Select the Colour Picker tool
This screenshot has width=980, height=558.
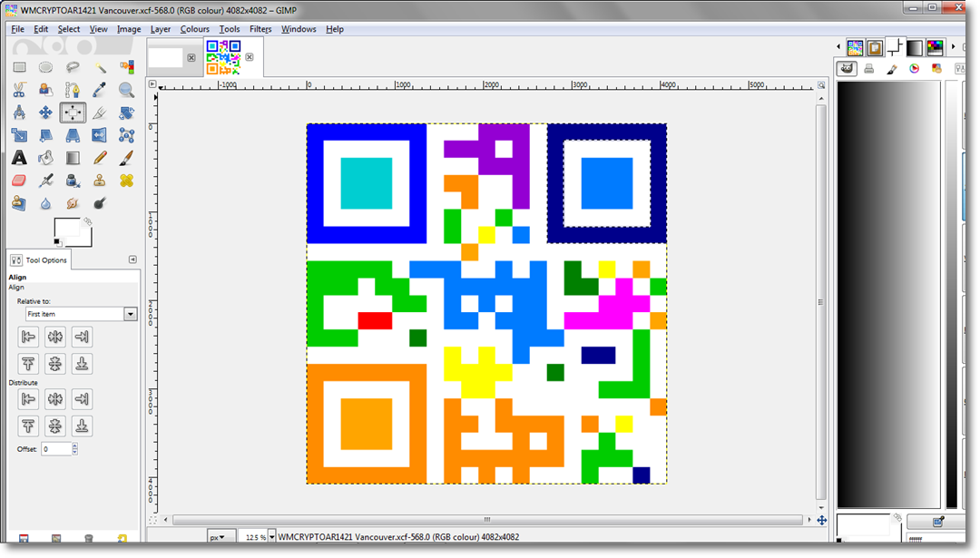click(100, 90)
